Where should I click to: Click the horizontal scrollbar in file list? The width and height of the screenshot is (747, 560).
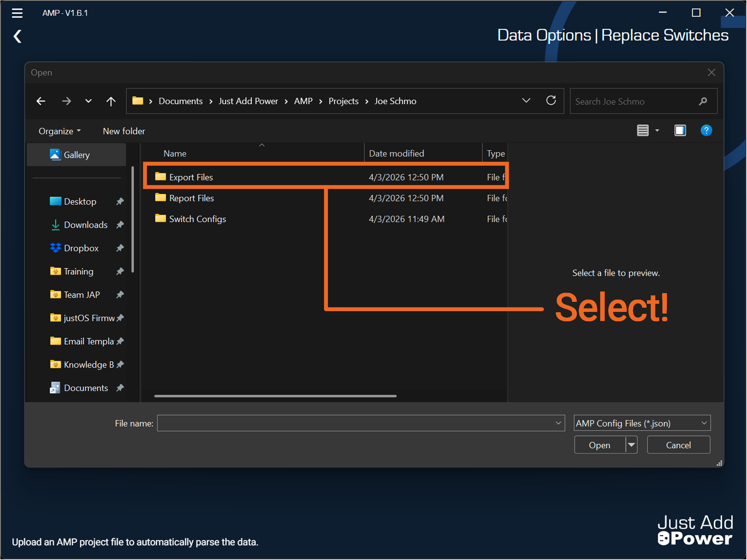point(275,396)
